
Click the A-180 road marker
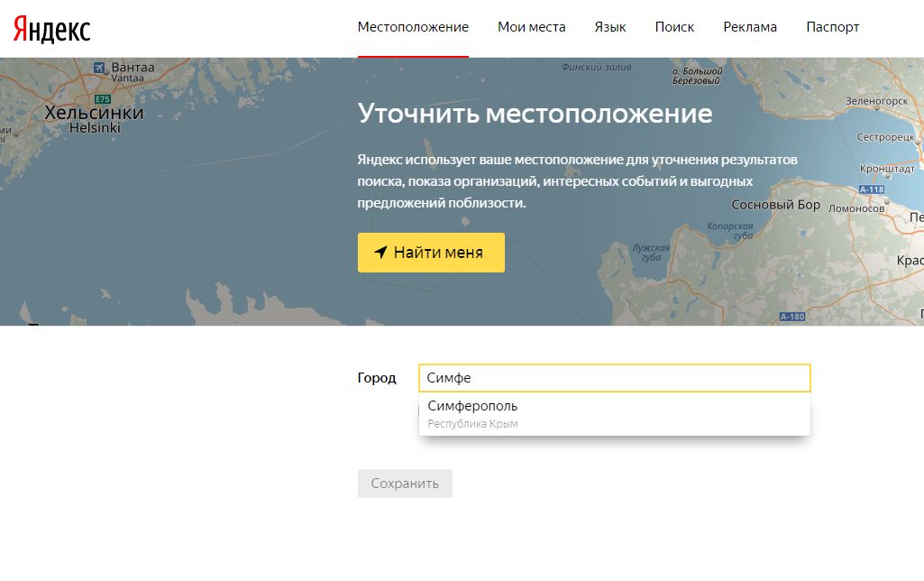pyautogui.click(x=792, y=317)
